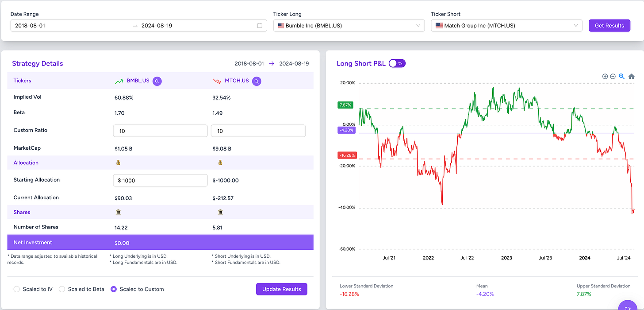
Task: Click chart zoom in plus icon
Action: coord(605,76)
